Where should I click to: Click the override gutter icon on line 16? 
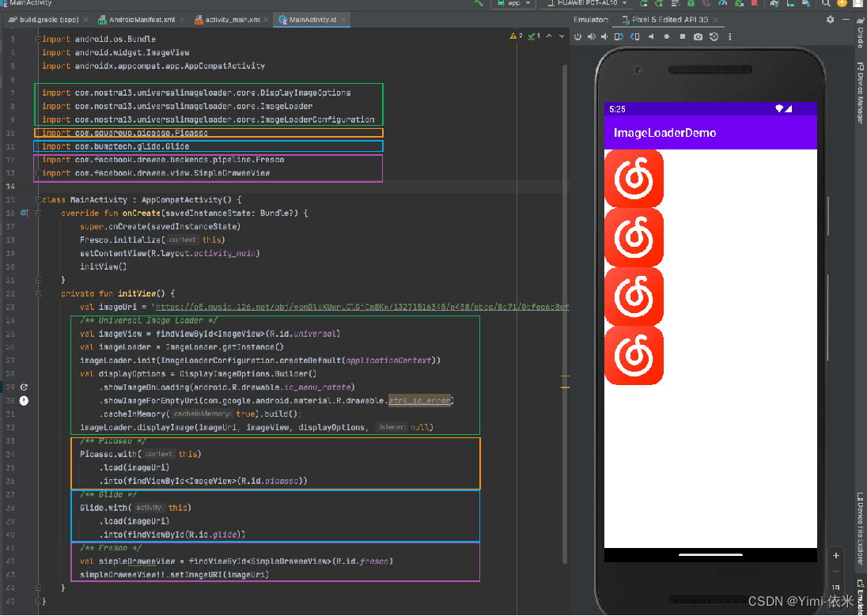[24, 213]
